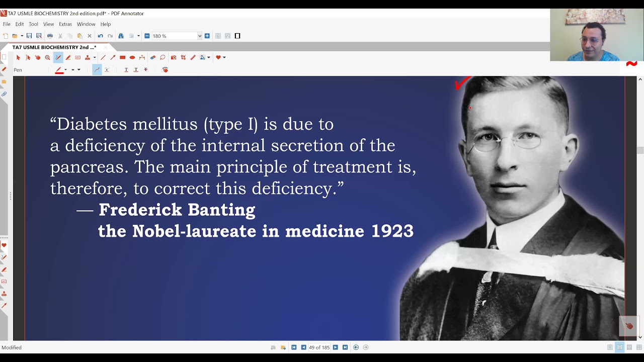Redo the last undone action
This screenshot has height=362, width=644.
(110, 36)
